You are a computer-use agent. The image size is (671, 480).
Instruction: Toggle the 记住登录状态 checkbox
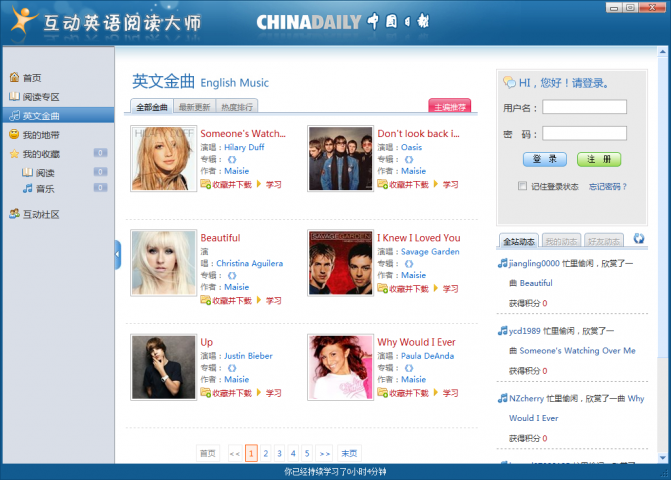tap(522, 186)
